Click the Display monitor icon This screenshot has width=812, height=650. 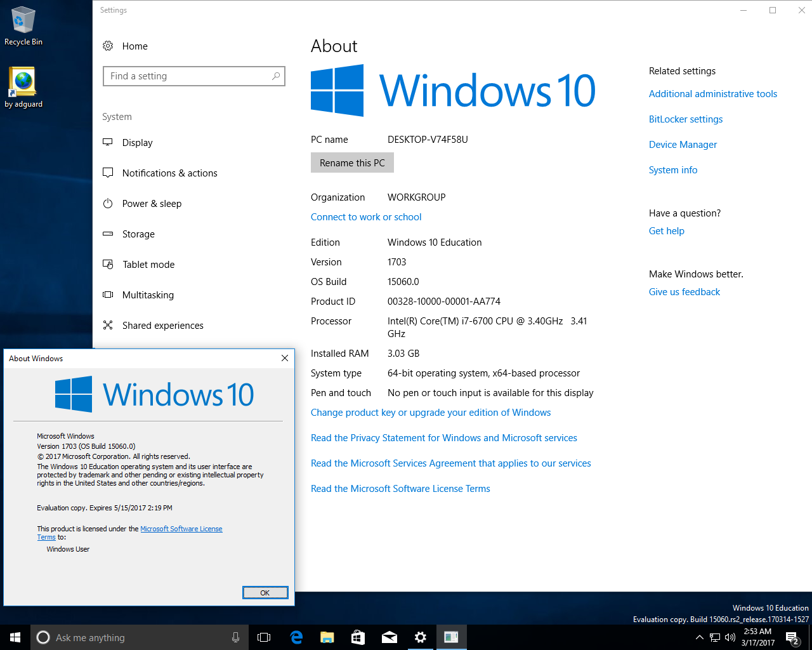tap(108, 142)
